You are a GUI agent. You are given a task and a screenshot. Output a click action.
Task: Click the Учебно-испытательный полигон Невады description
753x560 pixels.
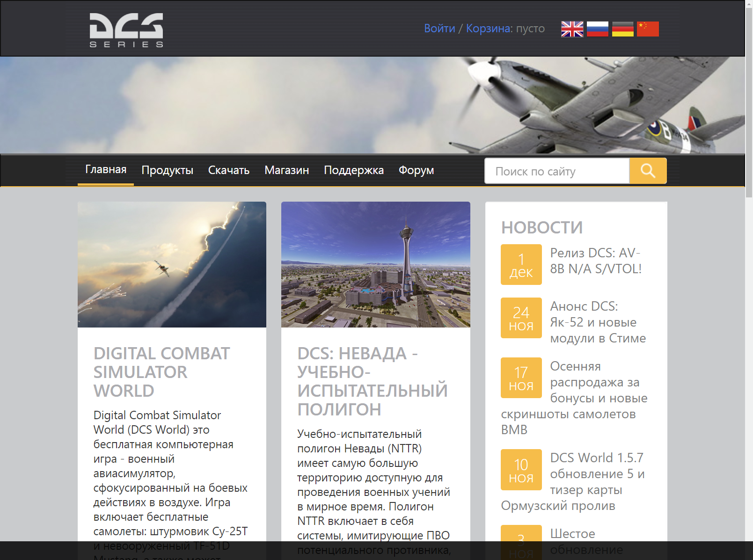(374, 491)
